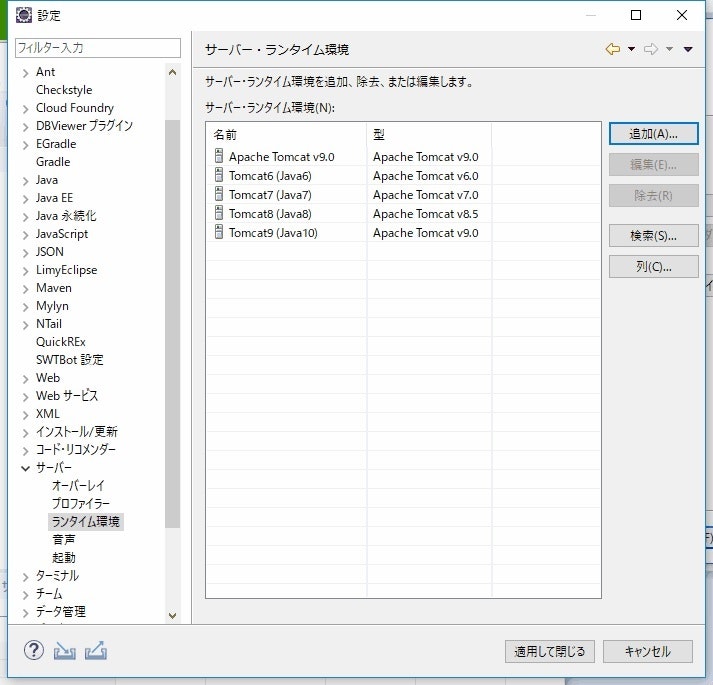Viewport: 713px width, 685px height.
Task: Click the 列(C)... button
Action: pyautogui.click(x=653, y=267)
